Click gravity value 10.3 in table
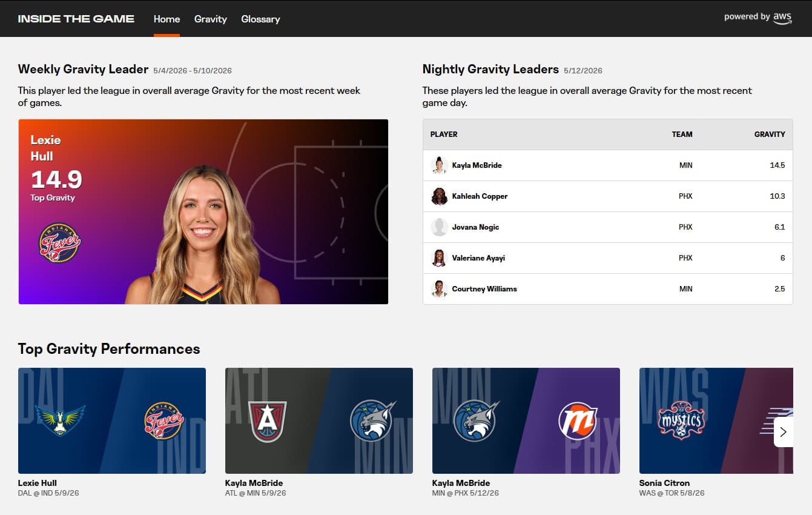812x515 pixels. [x=777, y=196]
